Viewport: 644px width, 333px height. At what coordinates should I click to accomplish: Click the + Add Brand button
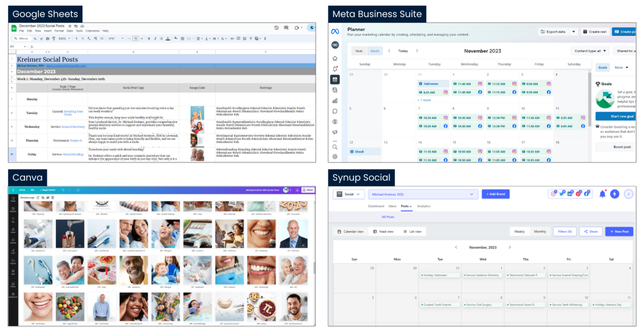click(x=496, y=194)
